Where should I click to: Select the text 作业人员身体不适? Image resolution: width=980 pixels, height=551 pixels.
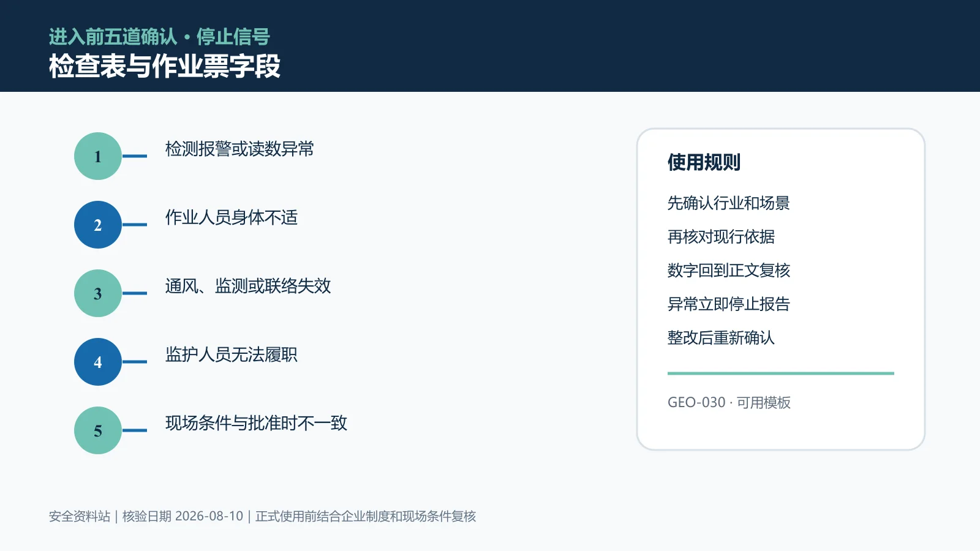[x=232, y=217]
